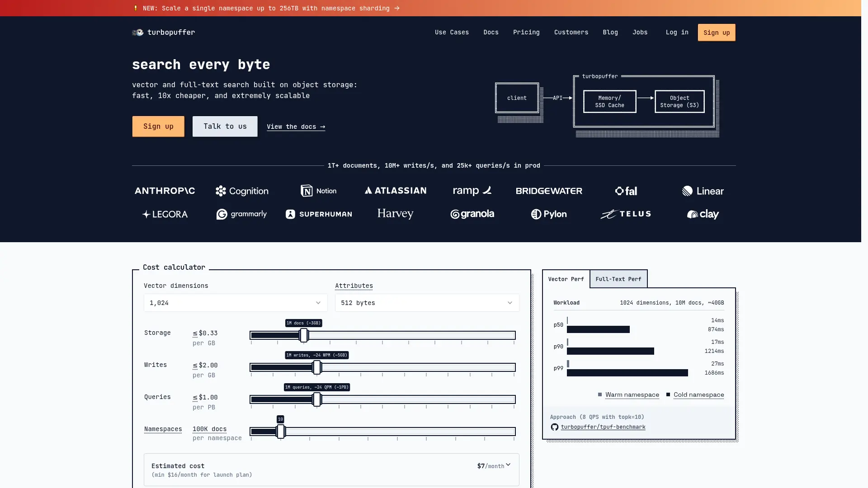
Task: Click the 100K docs per namespace link
Action: (210, 429)
